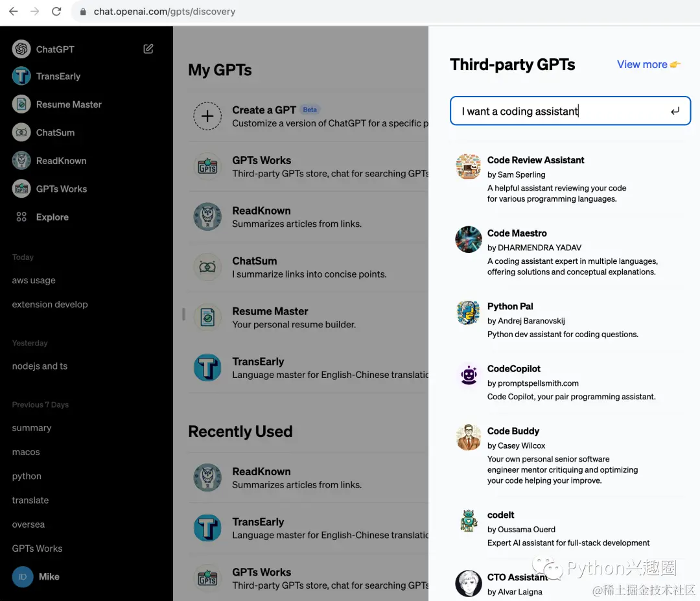Open ChatSum icon in sidebar
The image size is (700, 601).
click(21, 133)
